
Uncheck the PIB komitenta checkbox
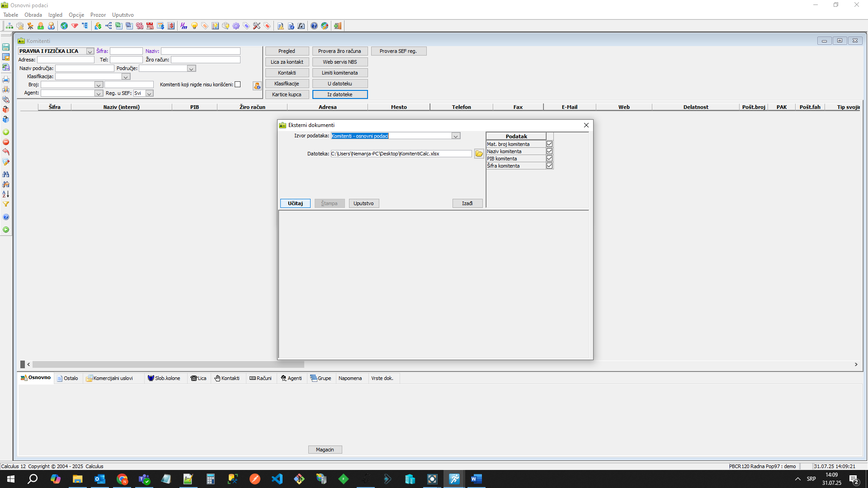click(x=550, y=159)
